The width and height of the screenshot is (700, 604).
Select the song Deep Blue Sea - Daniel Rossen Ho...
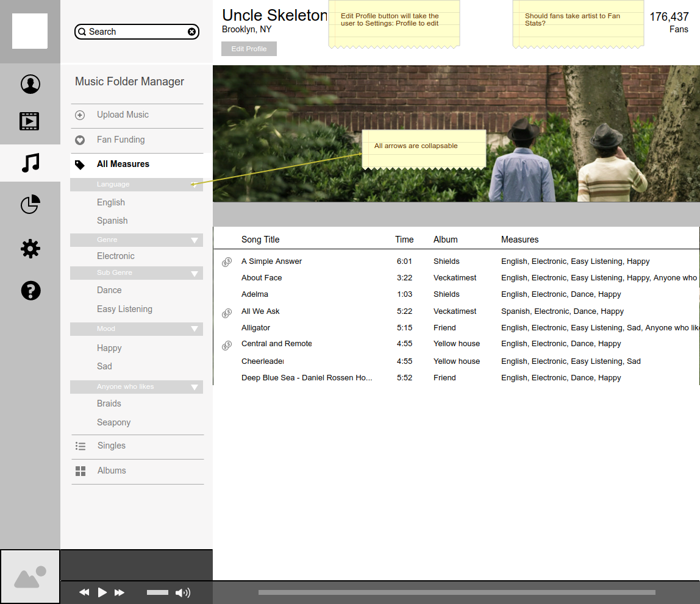tap(307, 378)
